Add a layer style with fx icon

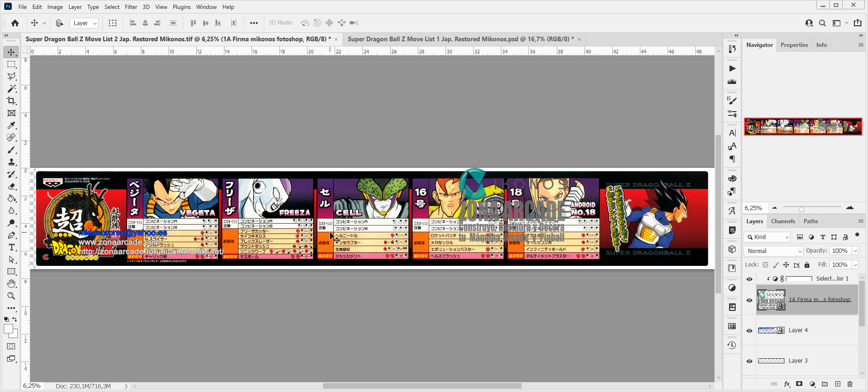(787, 384)
